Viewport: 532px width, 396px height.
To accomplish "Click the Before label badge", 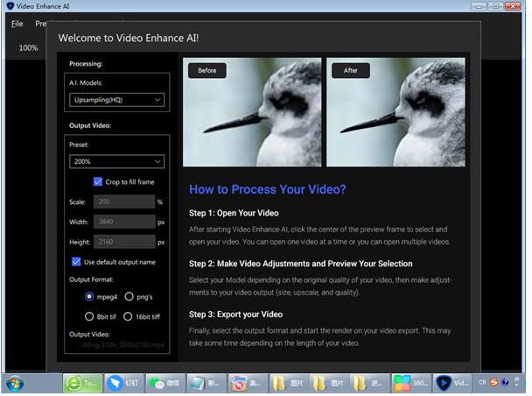I will pyautogui.click(x=207, y=71).
